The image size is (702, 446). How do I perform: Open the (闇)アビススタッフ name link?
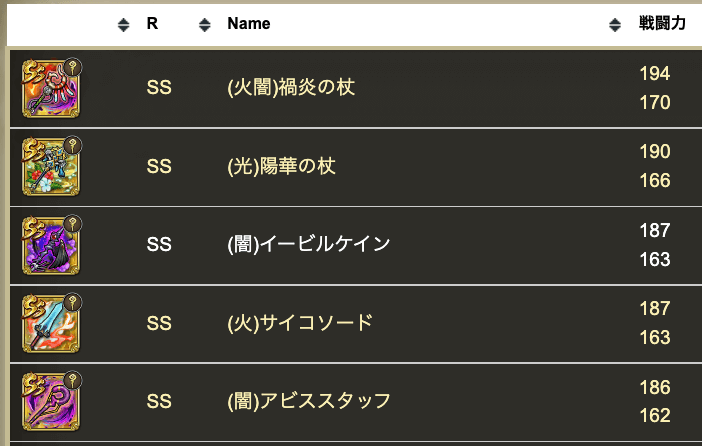click(309, 401)
